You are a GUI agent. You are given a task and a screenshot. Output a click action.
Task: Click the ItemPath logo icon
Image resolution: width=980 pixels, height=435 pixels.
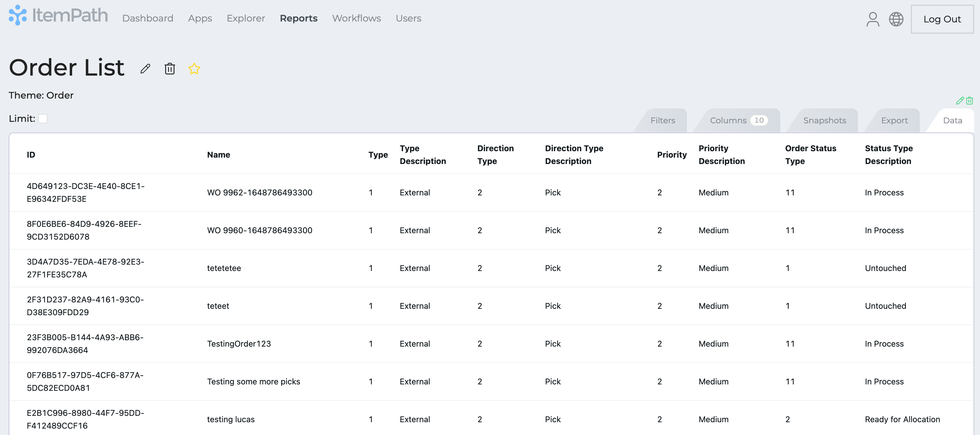click(x=17, y=15)
